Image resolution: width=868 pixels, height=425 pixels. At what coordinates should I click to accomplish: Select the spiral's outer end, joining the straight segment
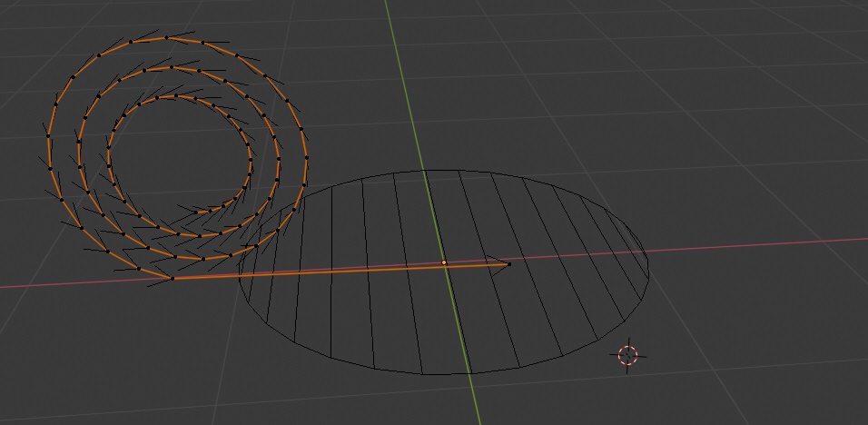tap(173, 279)
